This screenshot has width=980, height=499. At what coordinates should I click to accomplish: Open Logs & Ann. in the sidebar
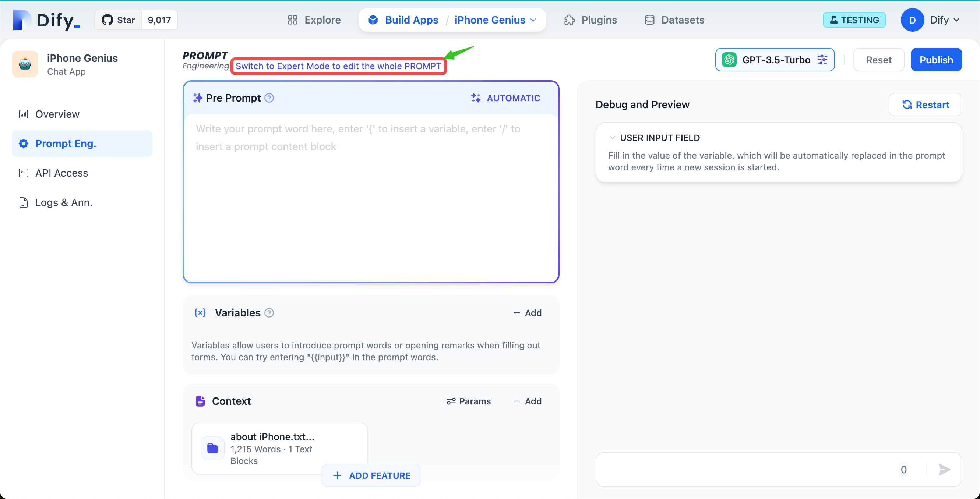click(x=64, y=202)
